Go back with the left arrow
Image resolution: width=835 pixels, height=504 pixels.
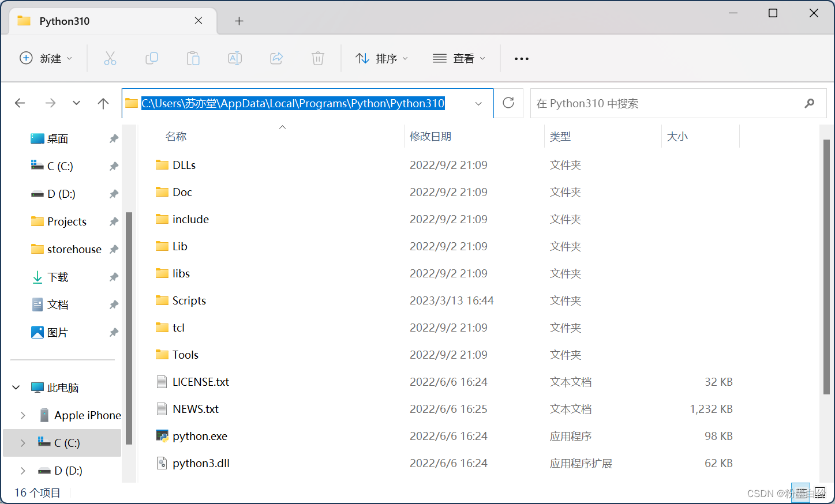(20, 103)
